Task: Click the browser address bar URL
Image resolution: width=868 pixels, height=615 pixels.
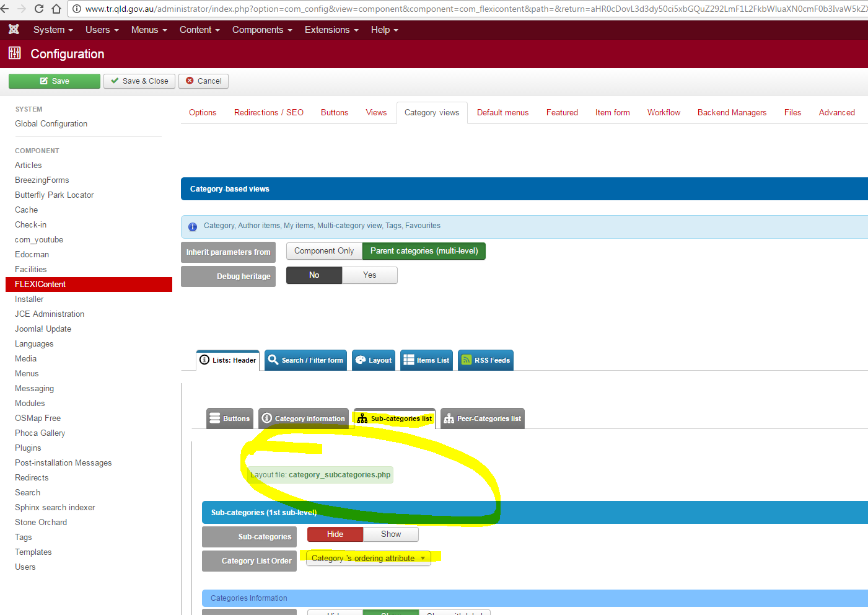Action: tap(476, 9)
